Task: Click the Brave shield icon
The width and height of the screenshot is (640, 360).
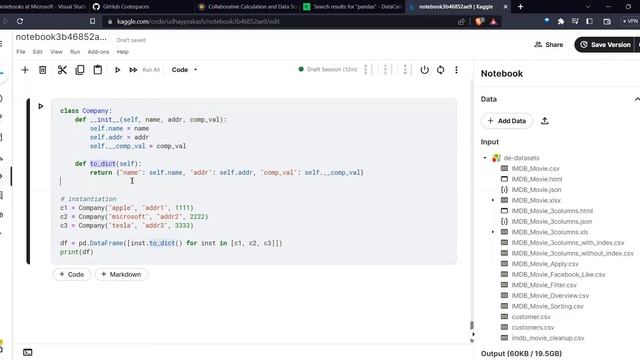Action: pos(479,21)
